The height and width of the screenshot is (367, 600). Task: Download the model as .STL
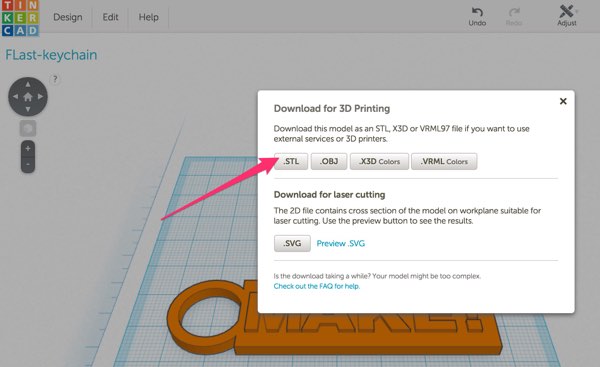pos(291,161)
